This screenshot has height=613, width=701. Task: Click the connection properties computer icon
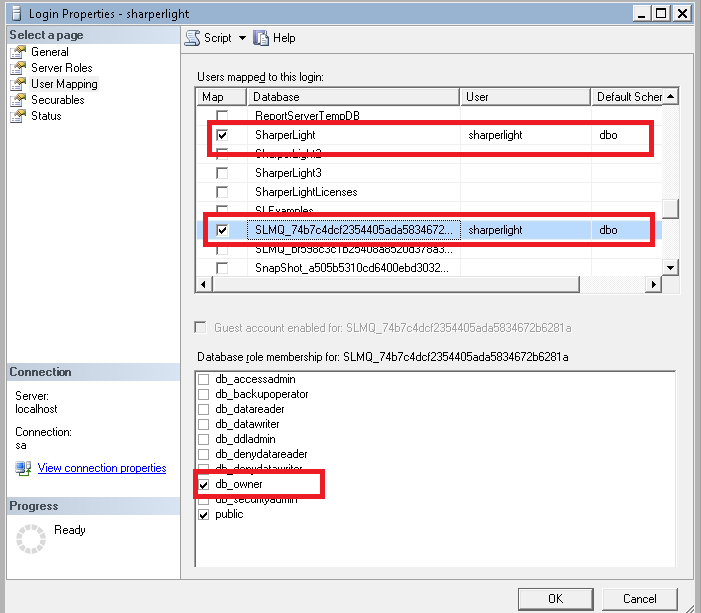pos(23,468)
